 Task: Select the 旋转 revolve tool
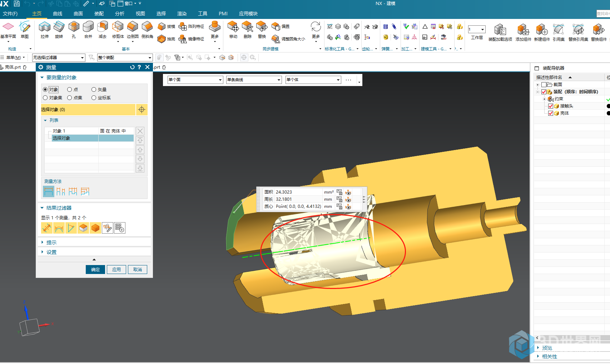[59, 30]
